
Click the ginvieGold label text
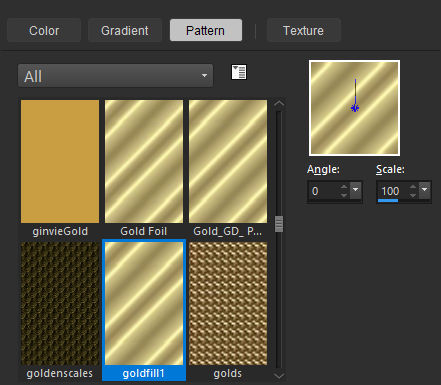coord(60,231)
